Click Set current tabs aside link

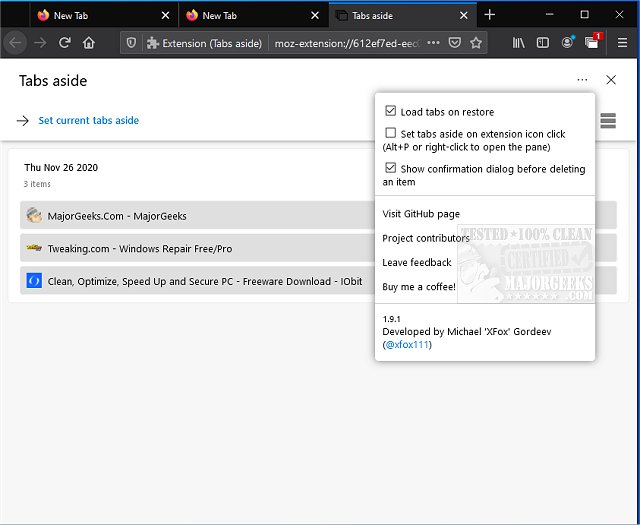[88, 120]
